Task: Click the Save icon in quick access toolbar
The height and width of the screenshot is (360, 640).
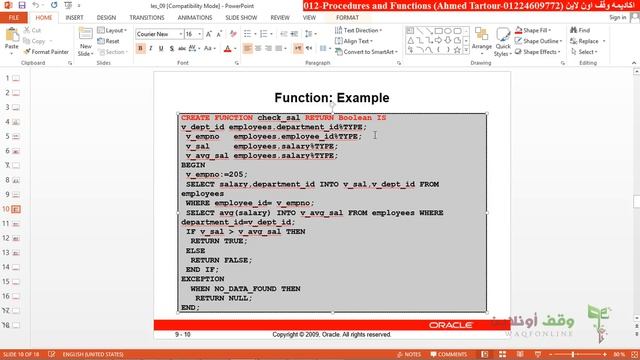Action: [x=22, y=5]
